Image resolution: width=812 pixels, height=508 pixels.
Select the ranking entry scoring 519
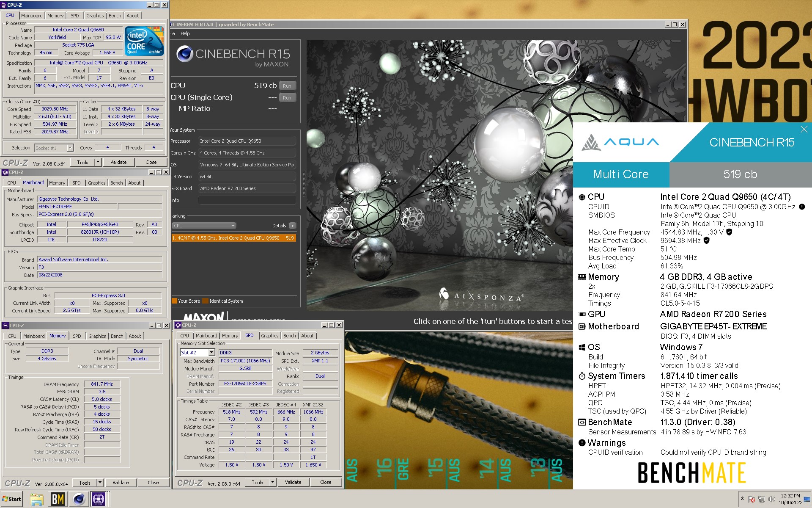[233, 238]
